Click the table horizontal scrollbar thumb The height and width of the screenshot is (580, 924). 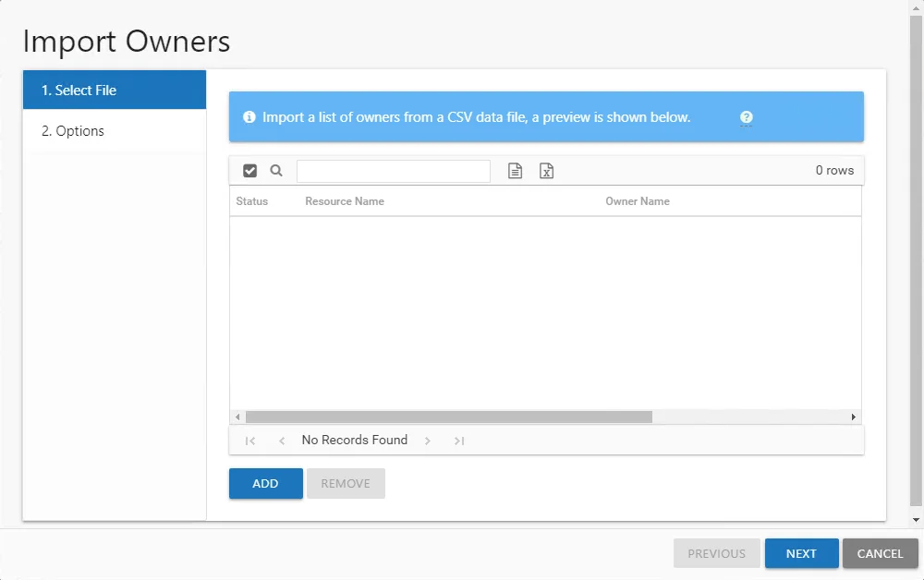click(449, 417)
